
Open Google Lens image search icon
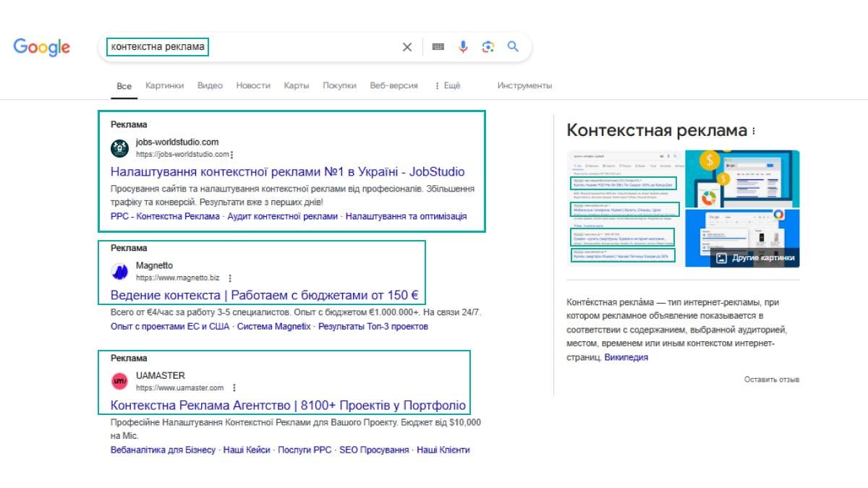tap(488, 47)
